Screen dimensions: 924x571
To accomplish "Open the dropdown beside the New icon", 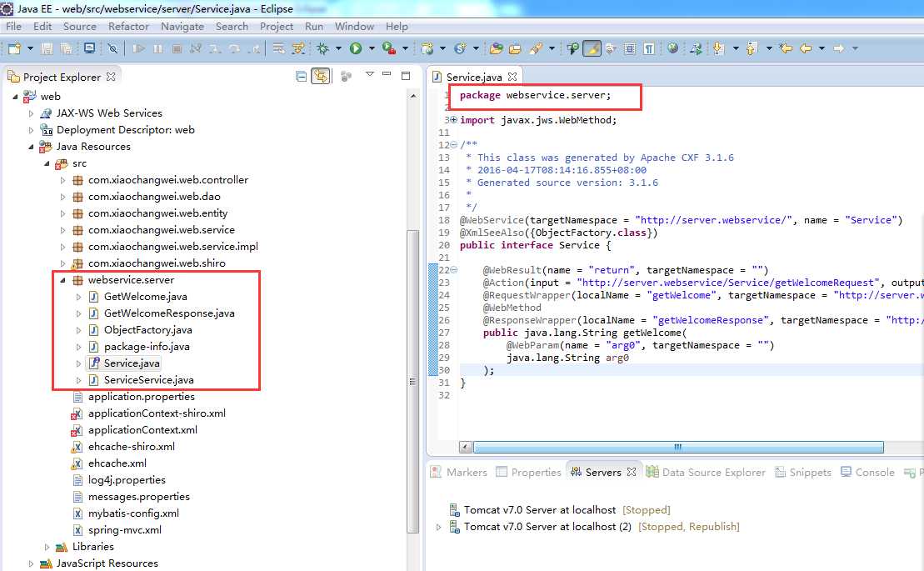I will 30,48.
